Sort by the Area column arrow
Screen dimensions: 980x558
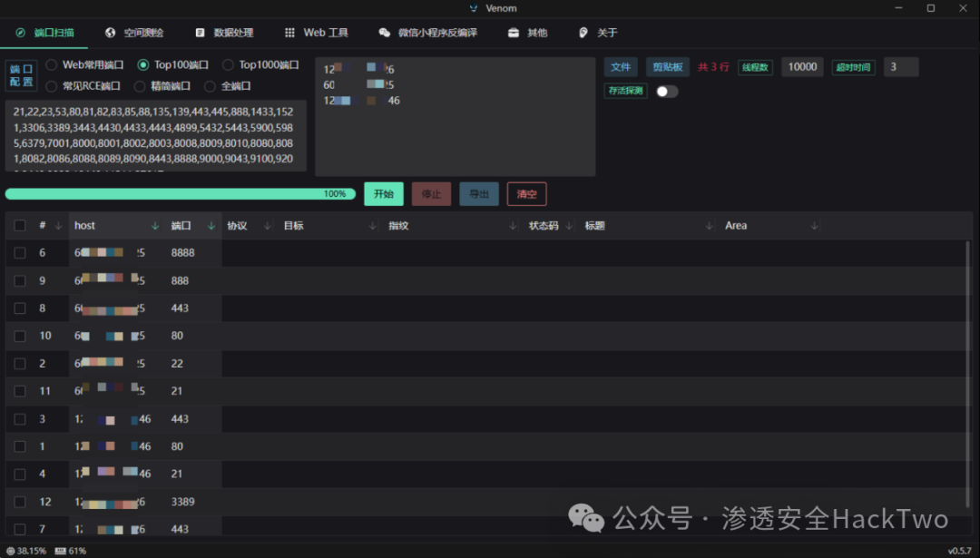pos(814,226)
